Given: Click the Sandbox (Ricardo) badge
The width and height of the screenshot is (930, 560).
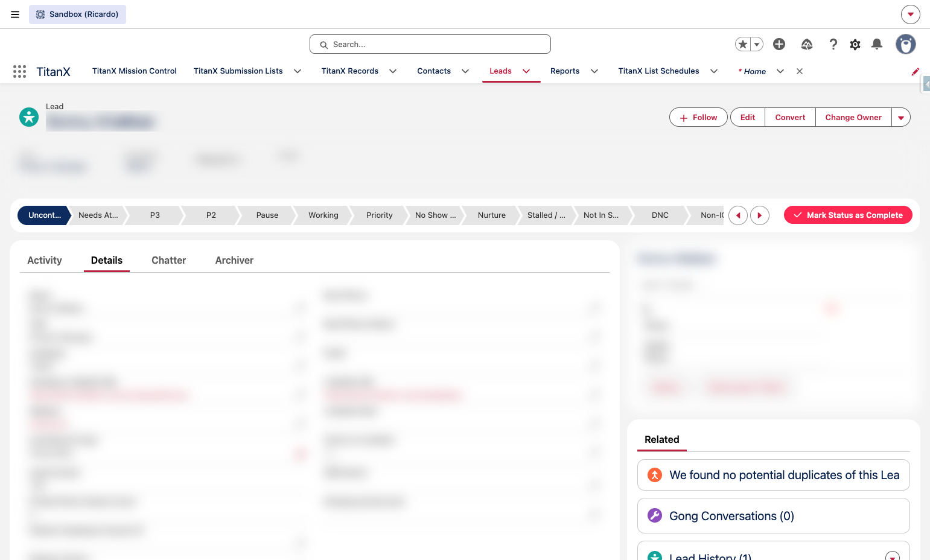Looking at the screenshot, I should [x=77, y=14].
